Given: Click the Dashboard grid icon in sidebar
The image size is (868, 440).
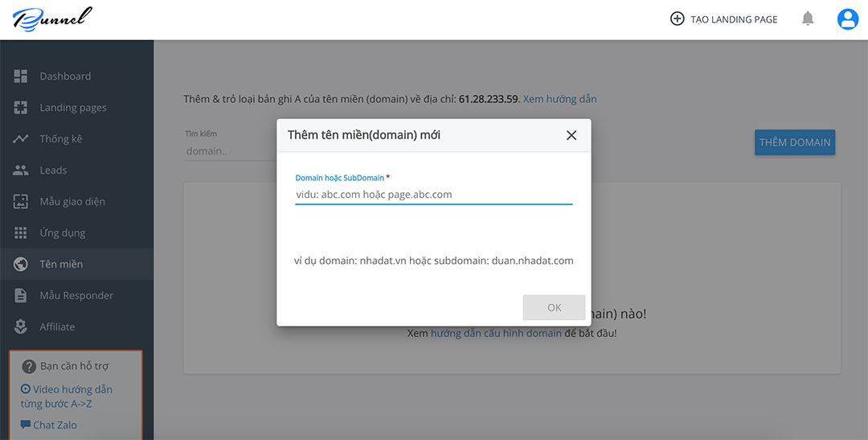Looking at the screenshot, I should coord(21,76).
